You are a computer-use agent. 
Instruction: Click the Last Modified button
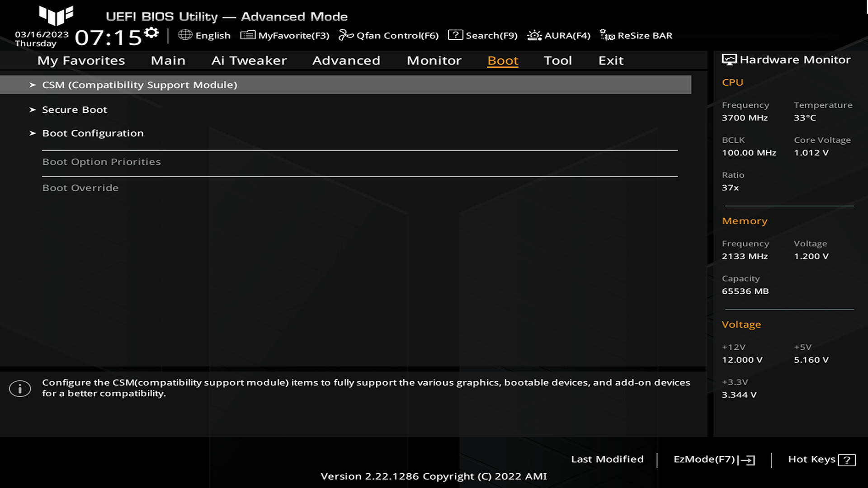607,459
